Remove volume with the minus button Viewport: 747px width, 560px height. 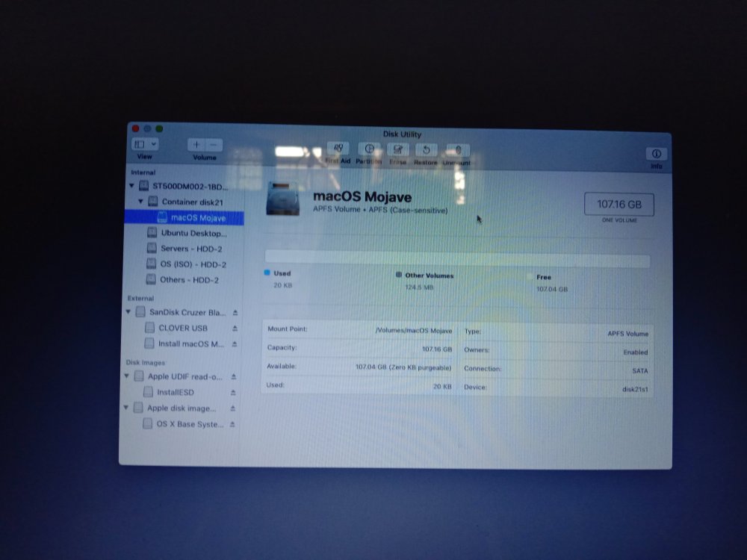click(x=214, y=145)
